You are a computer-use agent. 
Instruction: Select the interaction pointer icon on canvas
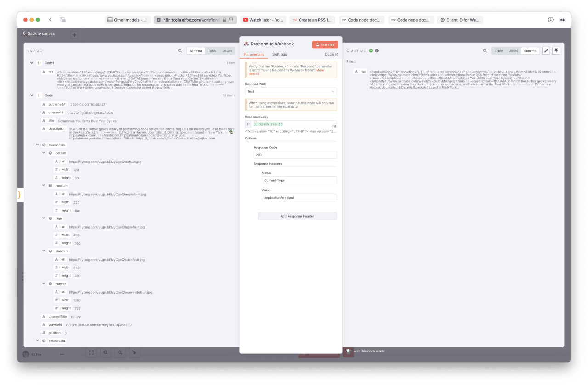coord(134,352)
